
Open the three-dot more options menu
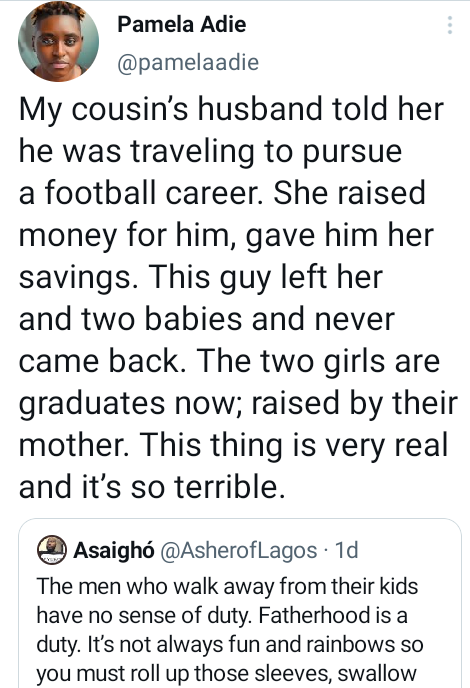tap(449, 25)
